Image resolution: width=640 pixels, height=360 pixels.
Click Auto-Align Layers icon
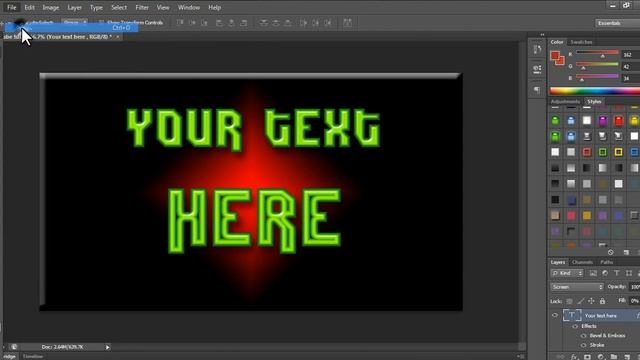(x=347, y=23)
